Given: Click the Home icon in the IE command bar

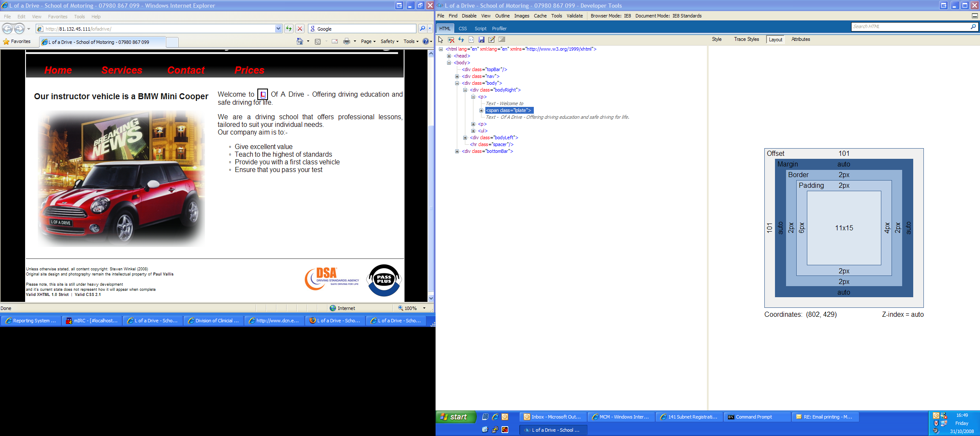Looking at the screenshot, I should pyautogui.click(x=300, y=41).
